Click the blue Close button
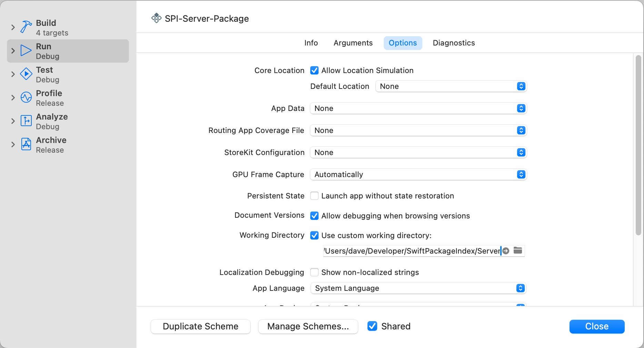The image size is (644, 348). click(597, 326)
